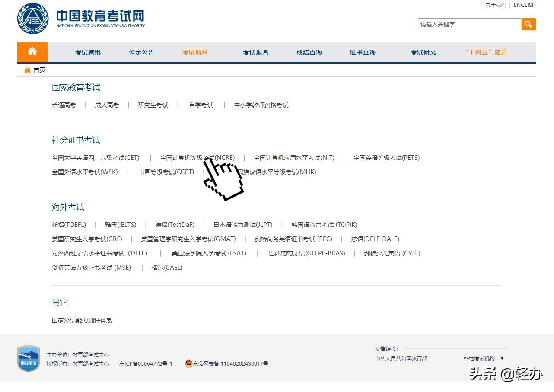Click the 京公网安备 11040202430017号 link
The width and height of the screenshot is (554, 392).
[231, 364]
